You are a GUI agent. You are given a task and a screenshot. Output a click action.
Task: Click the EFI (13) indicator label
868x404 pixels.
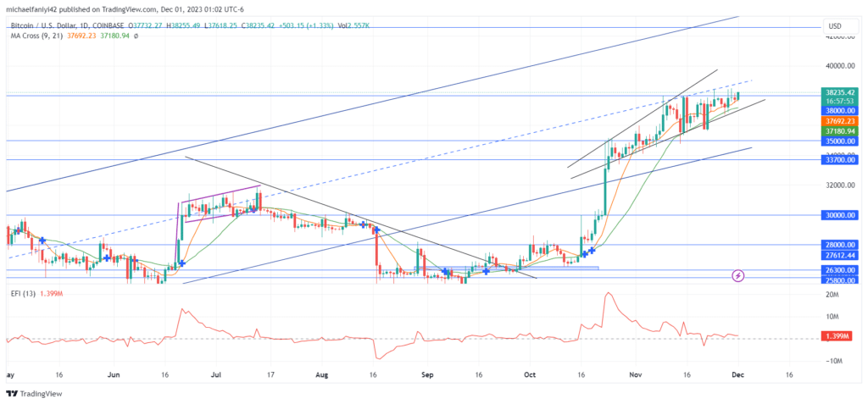pyautogui.click(x=25, y=293)
